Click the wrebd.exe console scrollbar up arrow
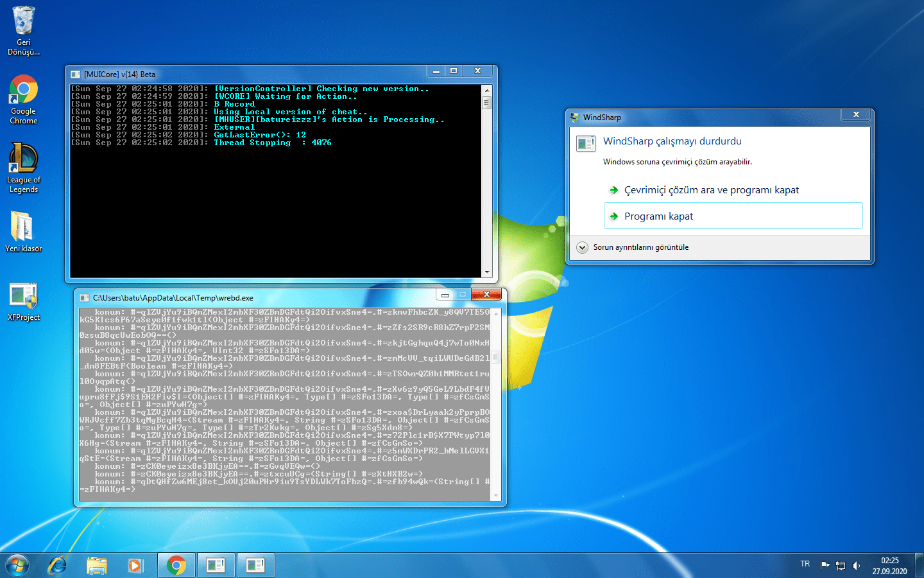924x578 pixels. point(496,313)
